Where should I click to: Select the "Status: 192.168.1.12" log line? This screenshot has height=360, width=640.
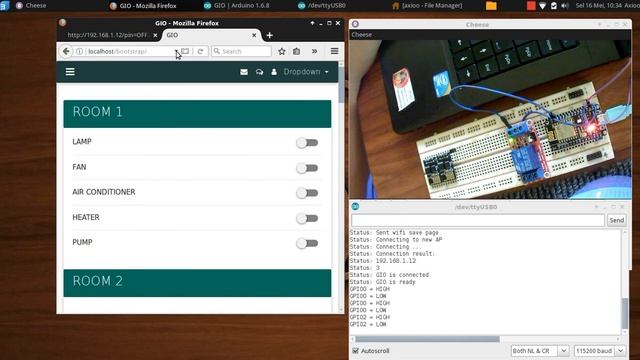(383, 261)
